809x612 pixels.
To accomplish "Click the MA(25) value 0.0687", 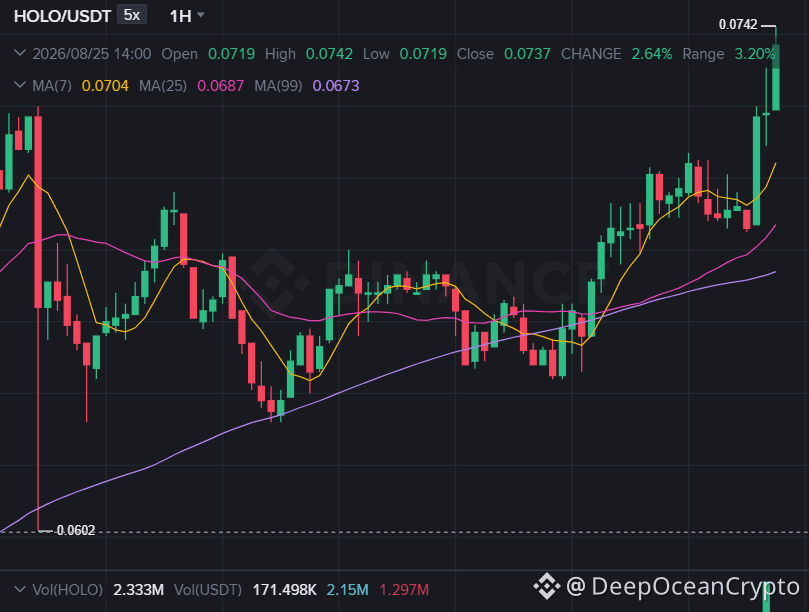I will [x=220, y=86].
